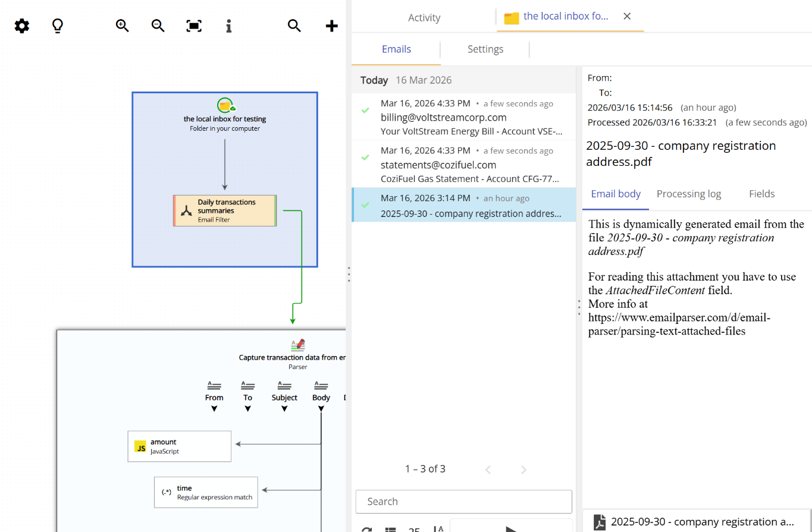Open the flow settings gear icon
Image resolution: width=812 pixels, height=532 pixels.
click(21, 26)
